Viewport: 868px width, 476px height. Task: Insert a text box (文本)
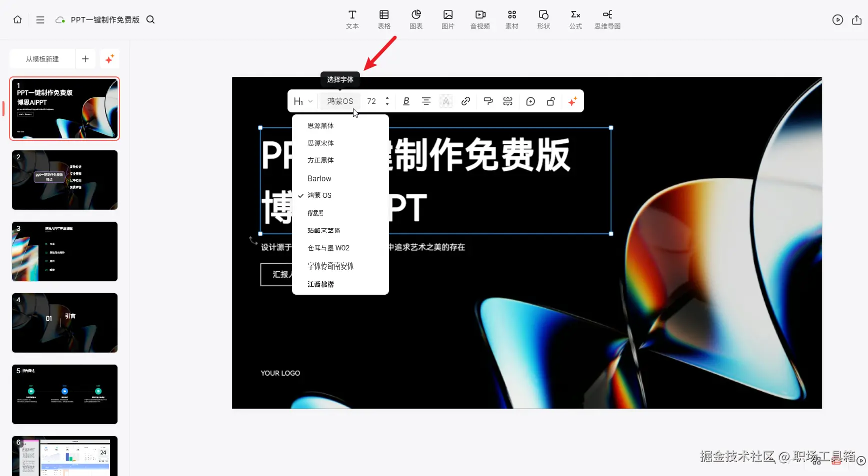352,19
